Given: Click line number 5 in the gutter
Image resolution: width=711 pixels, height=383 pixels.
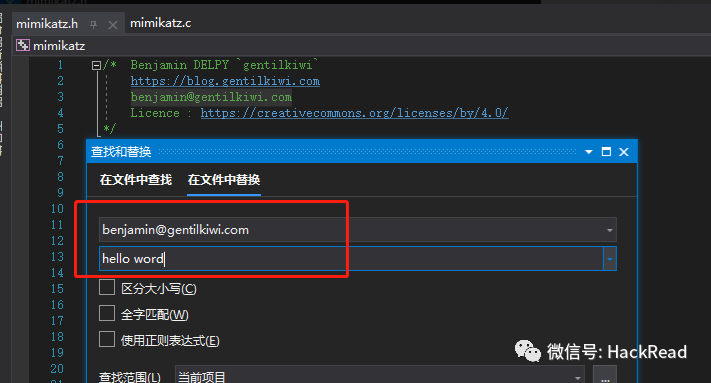Looking at the screenshot, I should 60,129.
